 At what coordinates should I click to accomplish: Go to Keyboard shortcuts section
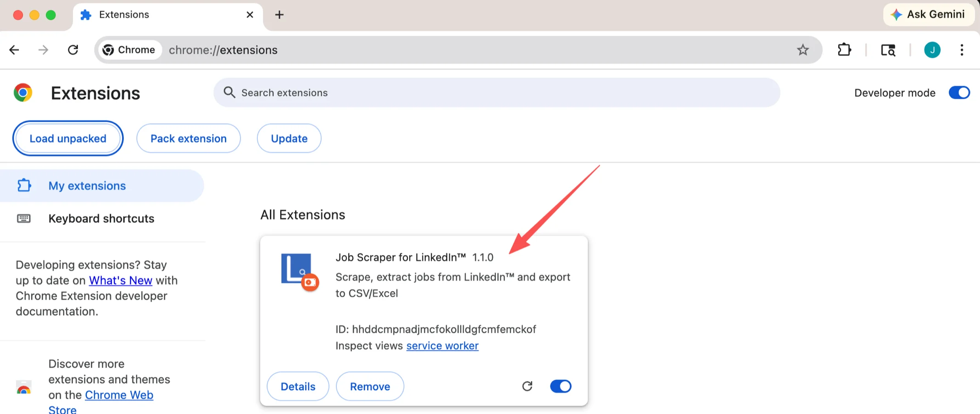click(x=101, y=219)
